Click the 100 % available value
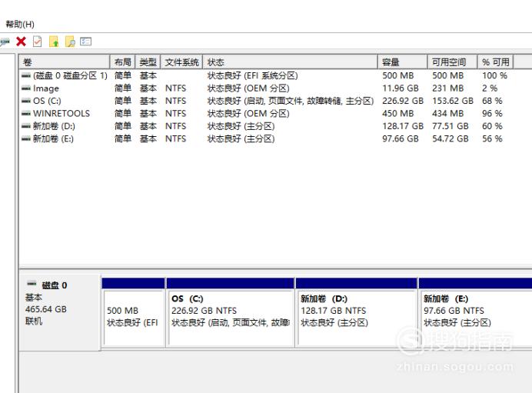The width and height of the screenshot is (532, 393). (x=494, y=75)
